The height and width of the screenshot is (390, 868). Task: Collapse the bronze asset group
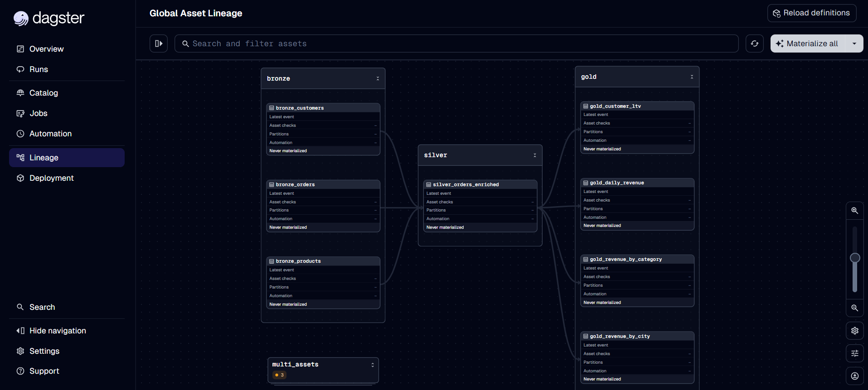point(378,78)
